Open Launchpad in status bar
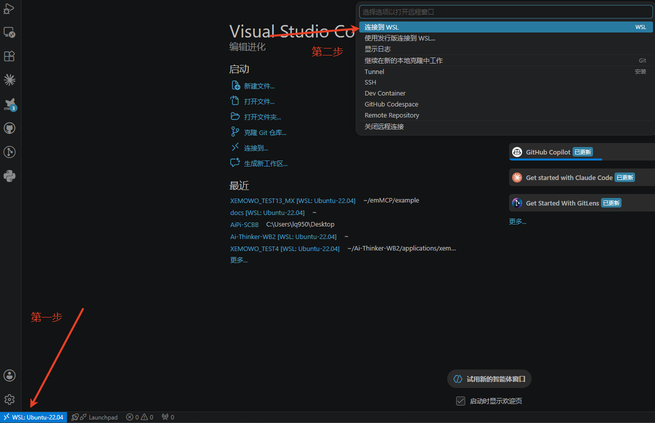 (x=95, y=417)
